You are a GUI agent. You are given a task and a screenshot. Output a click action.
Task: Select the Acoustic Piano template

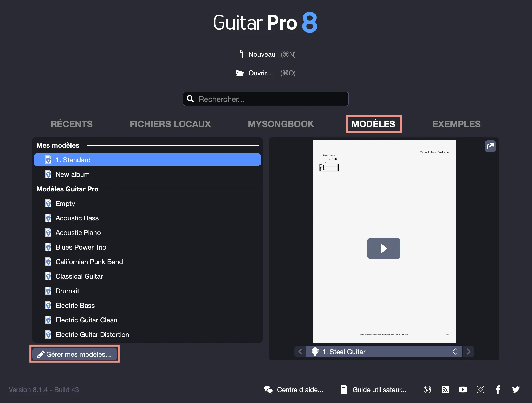pyautogui.click(x=147, y=232)
